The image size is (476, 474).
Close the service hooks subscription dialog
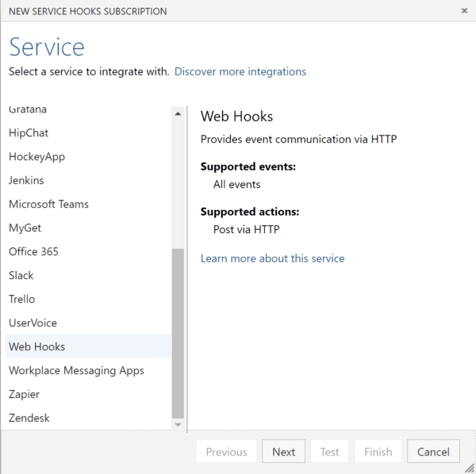pos(464,11)
